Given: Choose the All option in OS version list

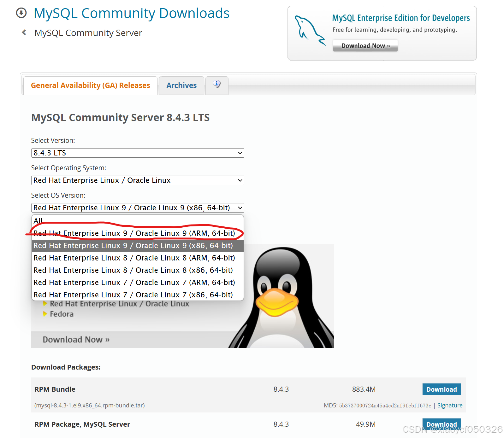Looking at the screenshot, I should (138, 221).
